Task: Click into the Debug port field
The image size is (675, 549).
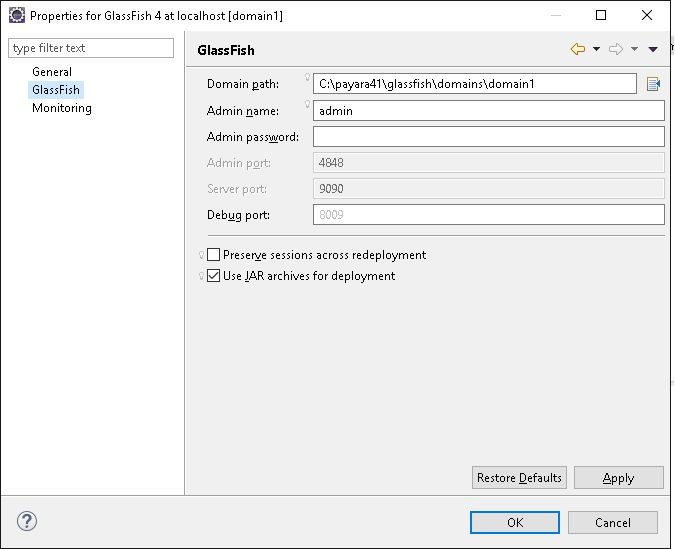Action: (x=489, y=214)
